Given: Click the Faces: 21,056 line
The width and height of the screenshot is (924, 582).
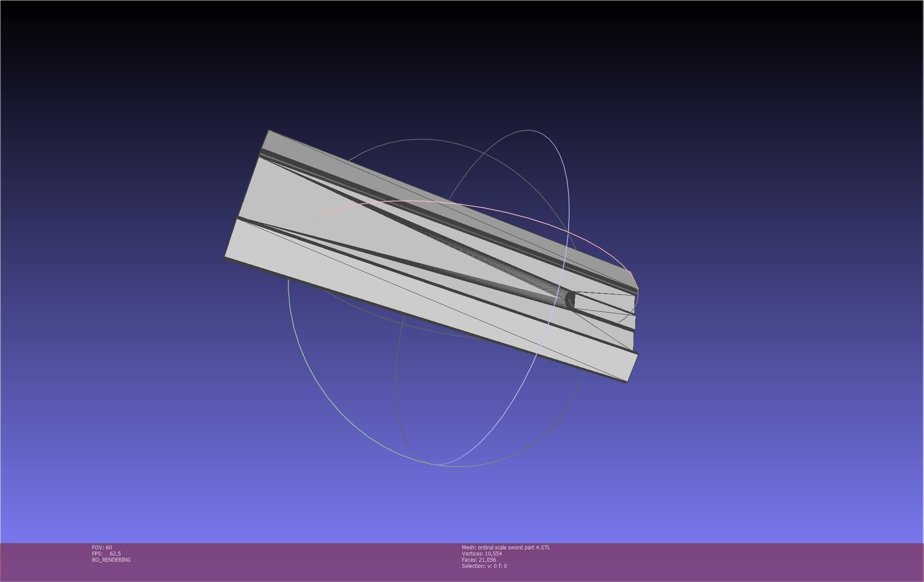Looking at the screenshot, I should tap(478, 560).
